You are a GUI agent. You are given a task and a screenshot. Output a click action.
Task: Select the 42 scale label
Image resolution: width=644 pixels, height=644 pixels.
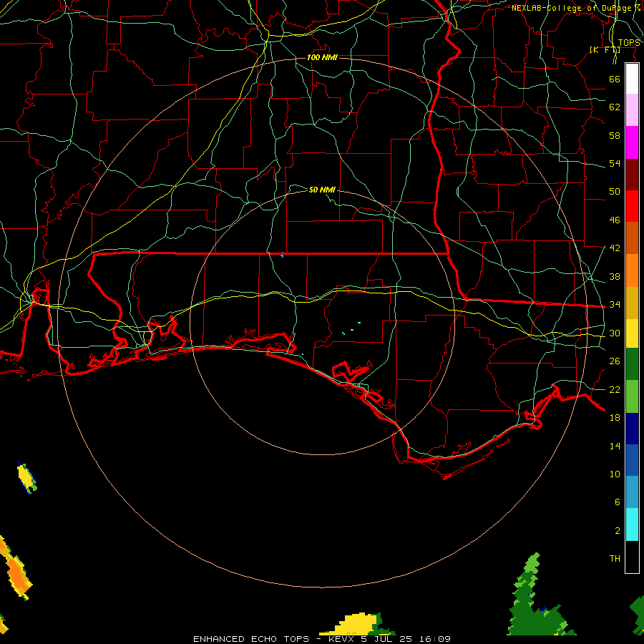[615, 248]
